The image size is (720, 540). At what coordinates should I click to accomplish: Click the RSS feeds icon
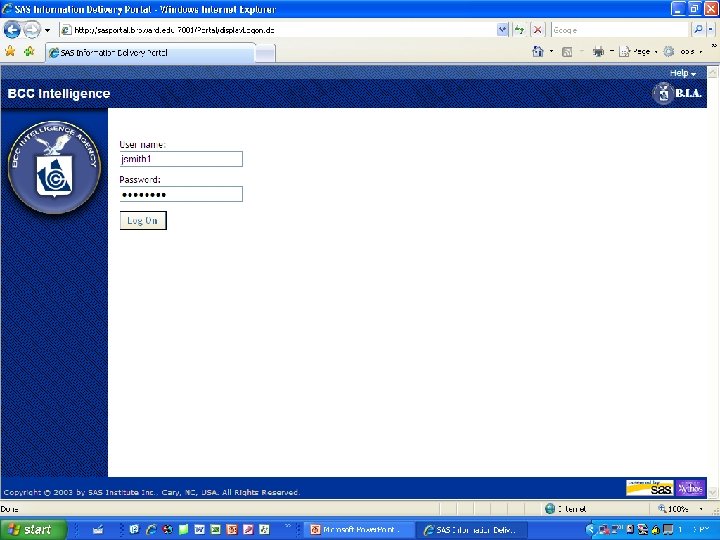567,52
